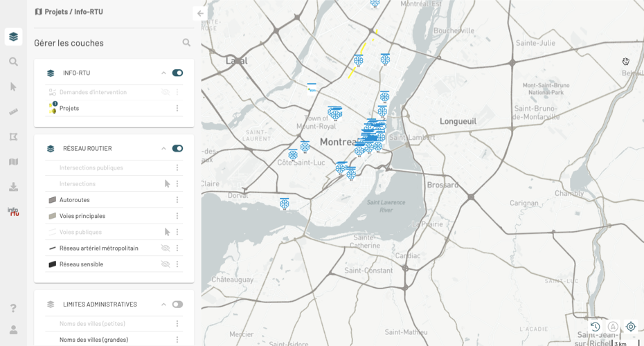Open the user profile icon
The height and width of the screenshot is (346, 644).
pos(13,330)
